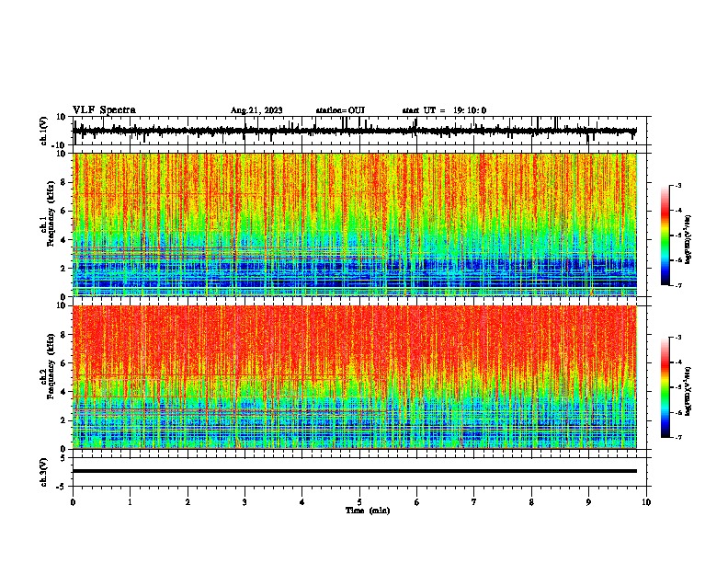Click the "-7" label on ch.1 colorbar

[677, 285]
